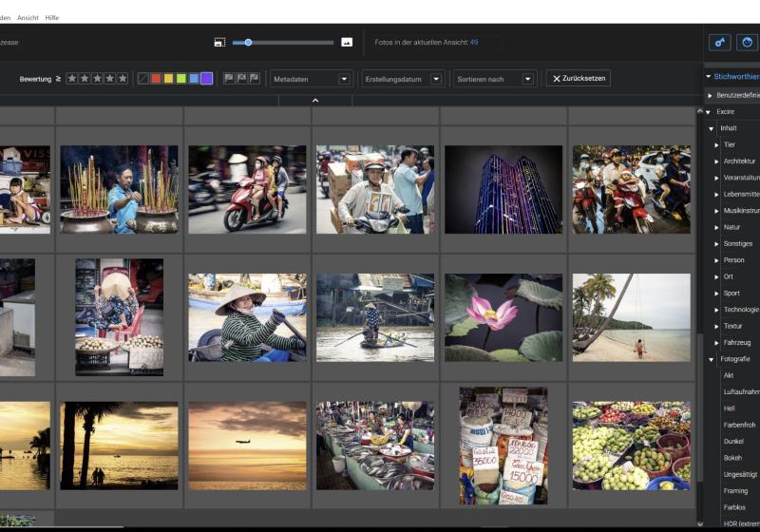Set rating filter to five stars

pos(122,79)
